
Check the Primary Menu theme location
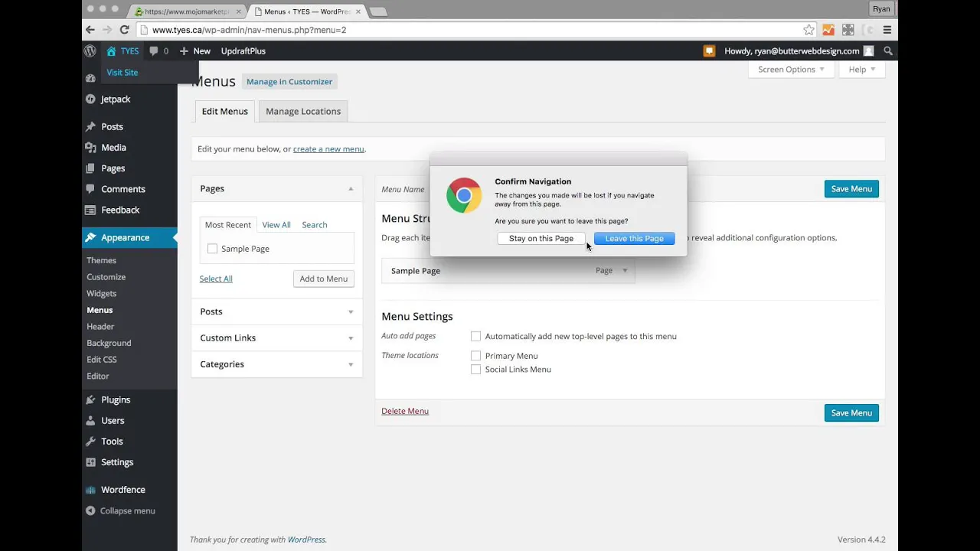475,356
